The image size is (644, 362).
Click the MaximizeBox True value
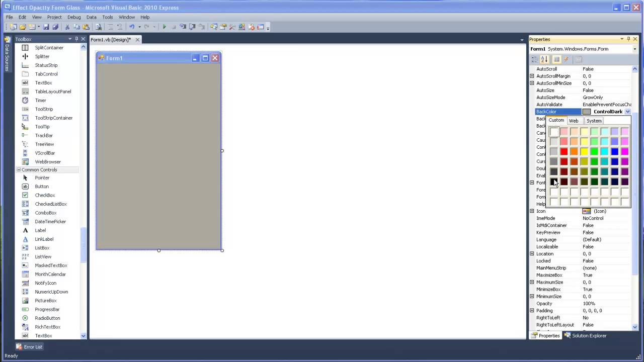click(x=606, y=275)
